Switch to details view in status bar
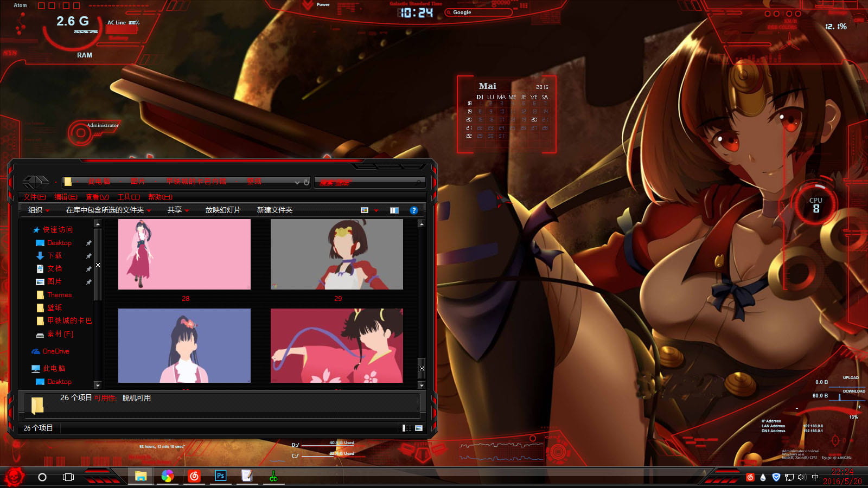Viewport: 868px width, 488px height. 406,428
